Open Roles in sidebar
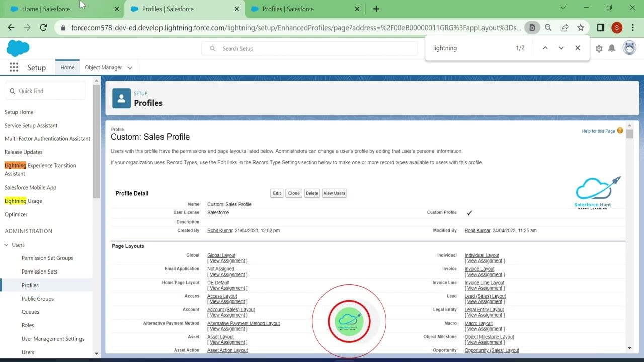644x362 pixels. 28,325
